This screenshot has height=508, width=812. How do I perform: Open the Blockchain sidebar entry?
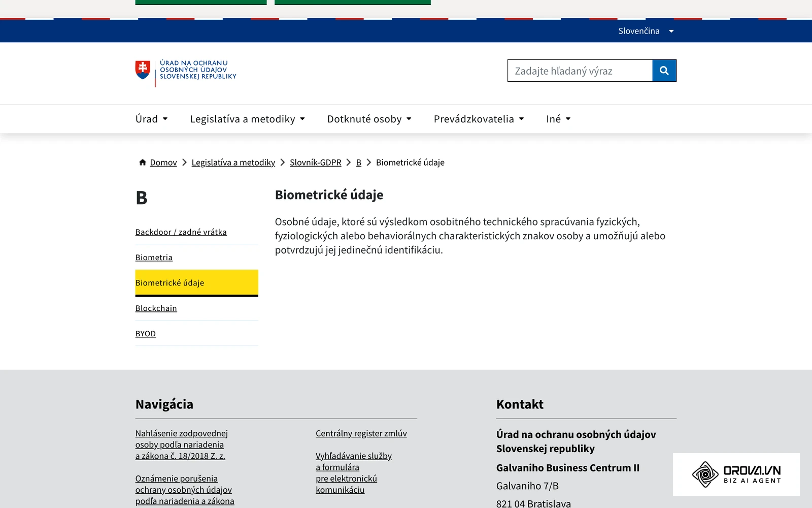tap(156, 308)
